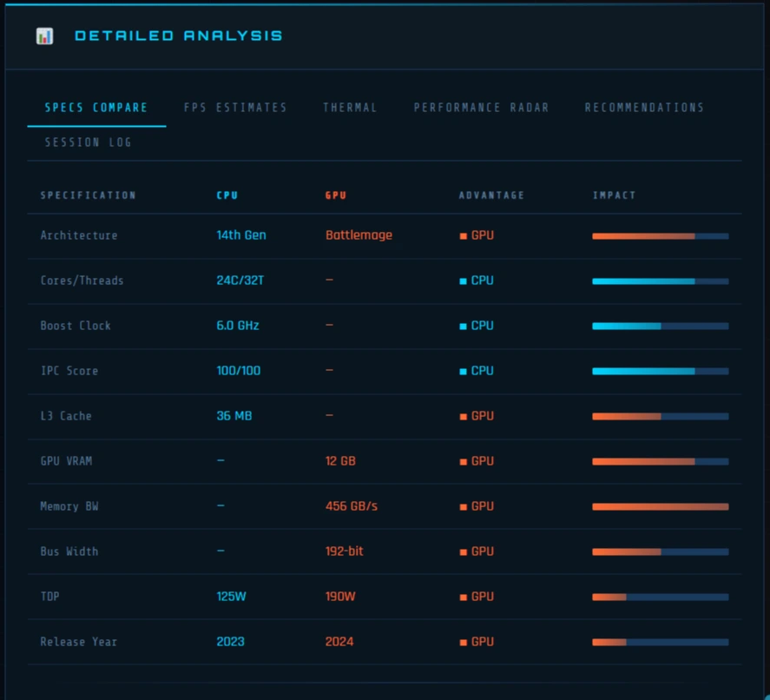View the PERFORMANCE RADAR tab
This screenshot has height=700, width=770.
pos(481,108)
